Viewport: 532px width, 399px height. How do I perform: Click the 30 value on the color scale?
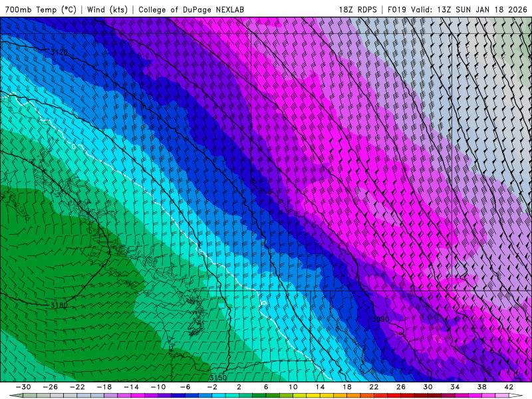pyautogui.click(x=428, y=387)
